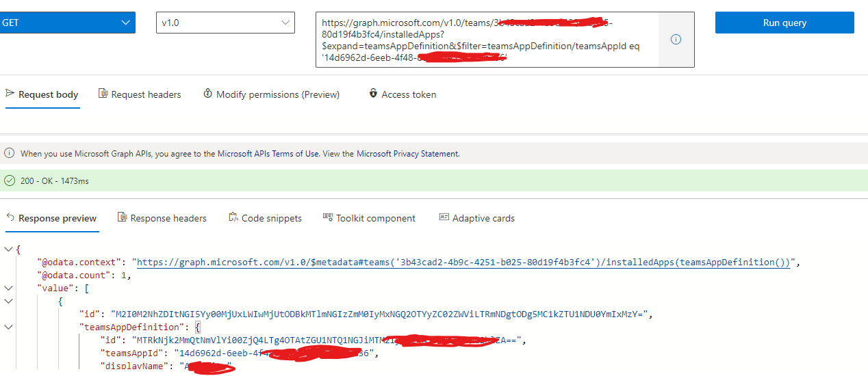
Task: Click the info icon beside the query URL
Action: click(x=676, y=40)
